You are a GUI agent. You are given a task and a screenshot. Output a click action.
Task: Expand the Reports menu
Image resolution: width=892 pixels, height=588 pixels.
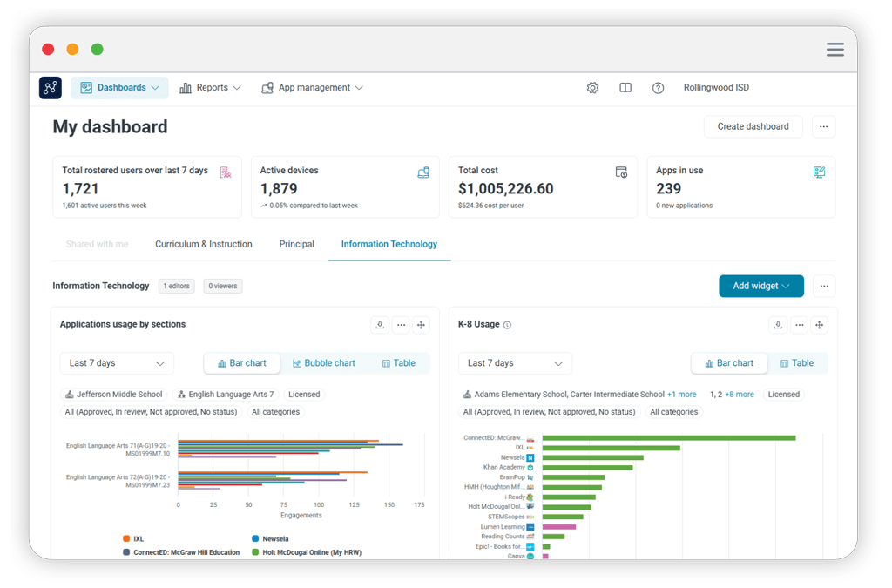tap(210, 88)
